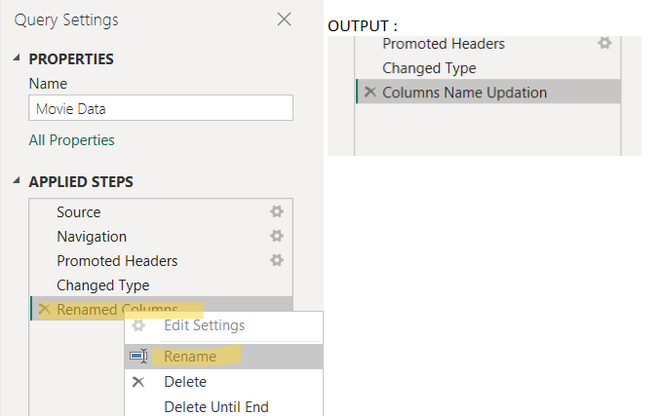Collapse the PROPERTIES section
The height and width of the screenshot is (416, 660).
(x=16, y=59)
